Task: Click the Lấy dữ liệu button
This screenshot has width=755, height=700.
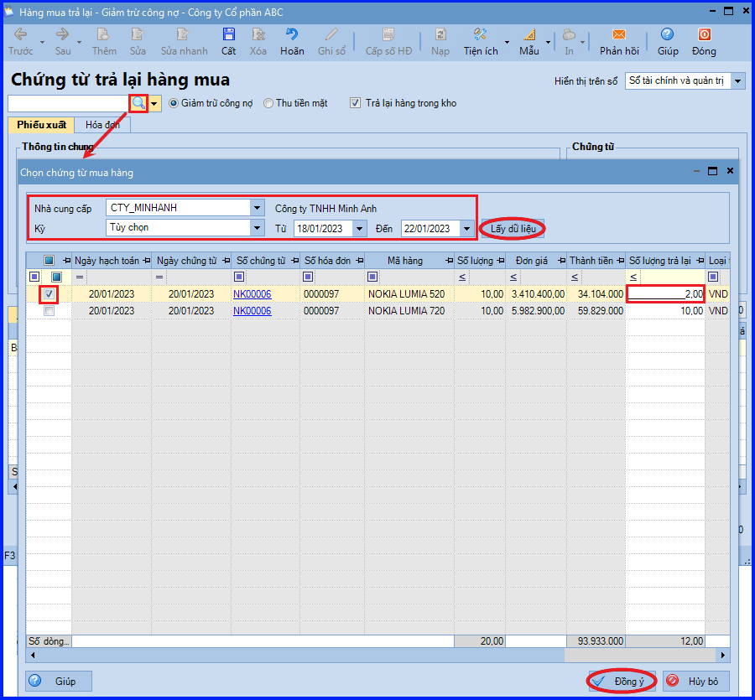Action: (513, 229)
